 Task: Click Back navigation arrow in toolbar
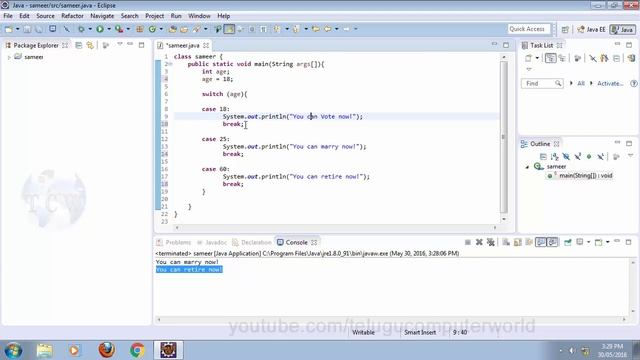[328, 29]
